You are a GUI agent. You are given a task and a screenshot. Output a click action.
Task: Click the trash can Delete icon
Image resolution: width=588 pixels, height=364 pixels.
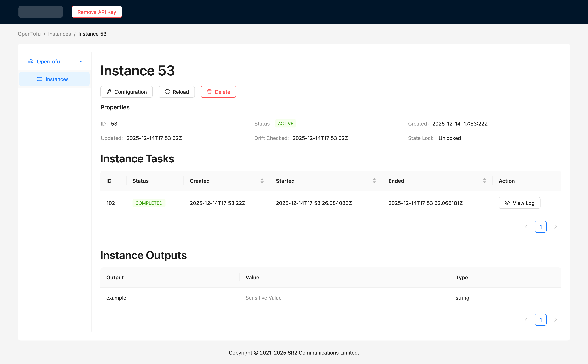[209, 91]
